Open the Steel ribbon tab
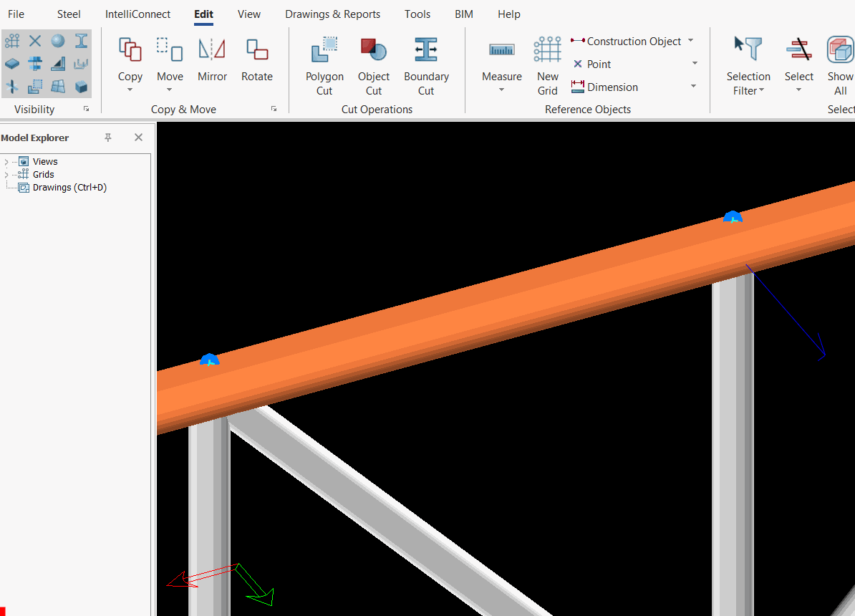855x616 pixels. tap(69, 14)
